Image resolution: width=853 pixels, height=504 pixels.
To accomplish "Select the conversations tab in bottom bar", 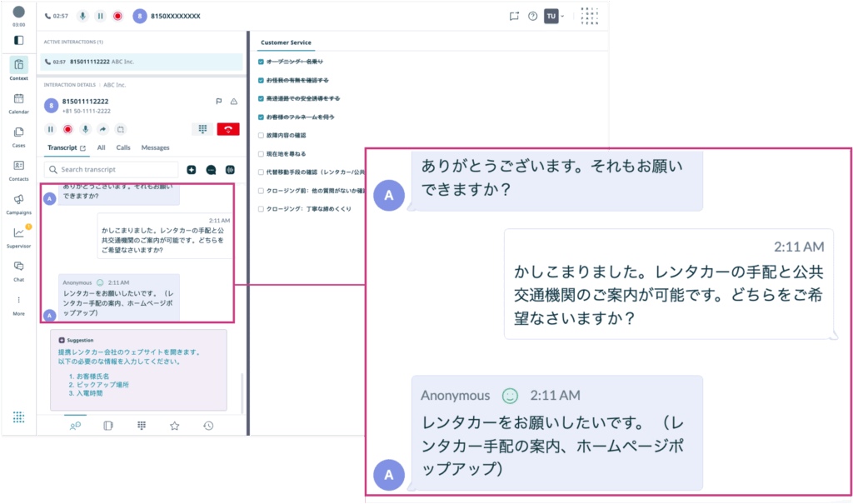I will (x=75, y=426).
